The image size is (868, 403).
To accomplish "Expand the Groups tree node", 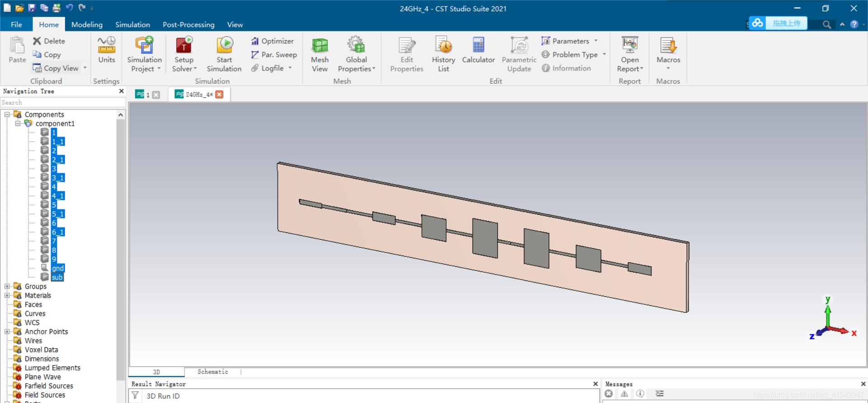I will [7, 286].
